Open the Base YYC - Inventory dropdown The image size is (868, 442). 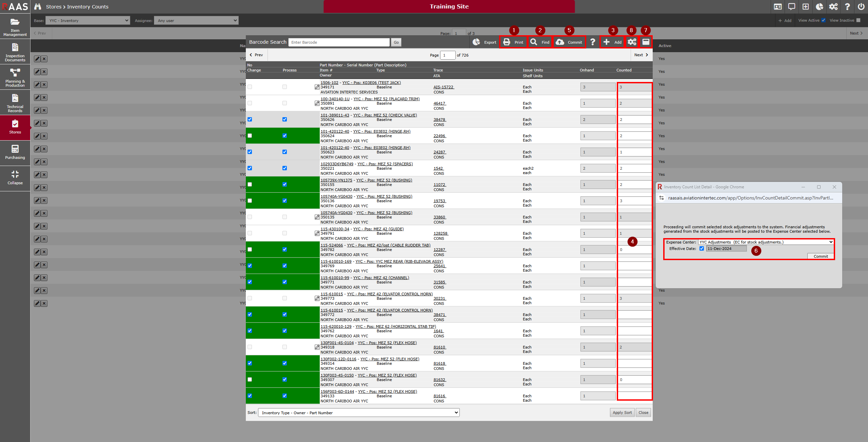point(87,21)
